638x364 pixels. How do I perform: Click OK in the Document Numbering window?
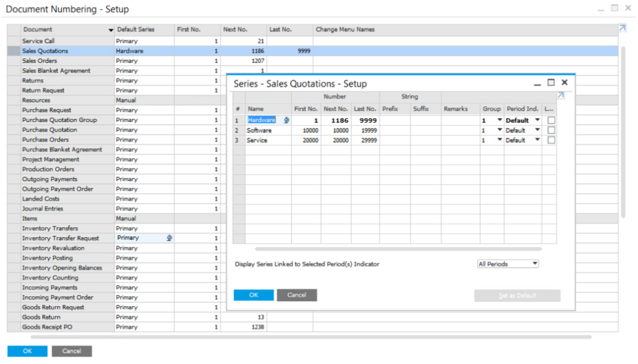point(26,350)
